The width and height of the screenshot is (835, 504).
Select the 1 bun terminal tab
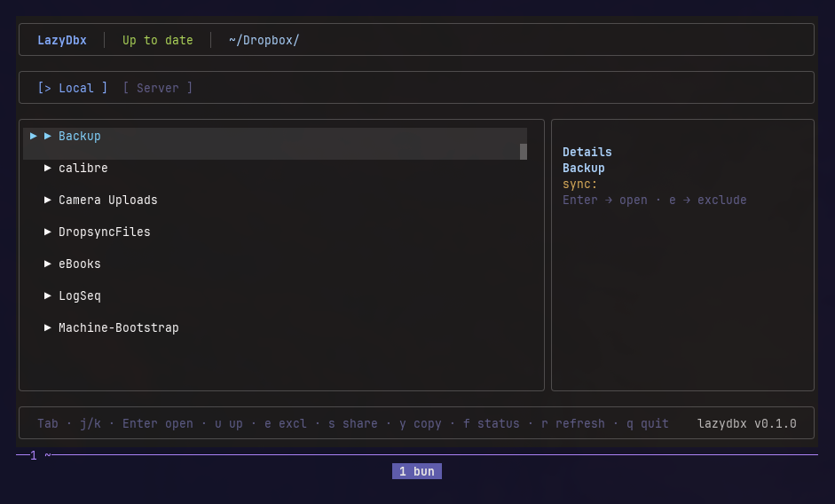pos(417,471)
